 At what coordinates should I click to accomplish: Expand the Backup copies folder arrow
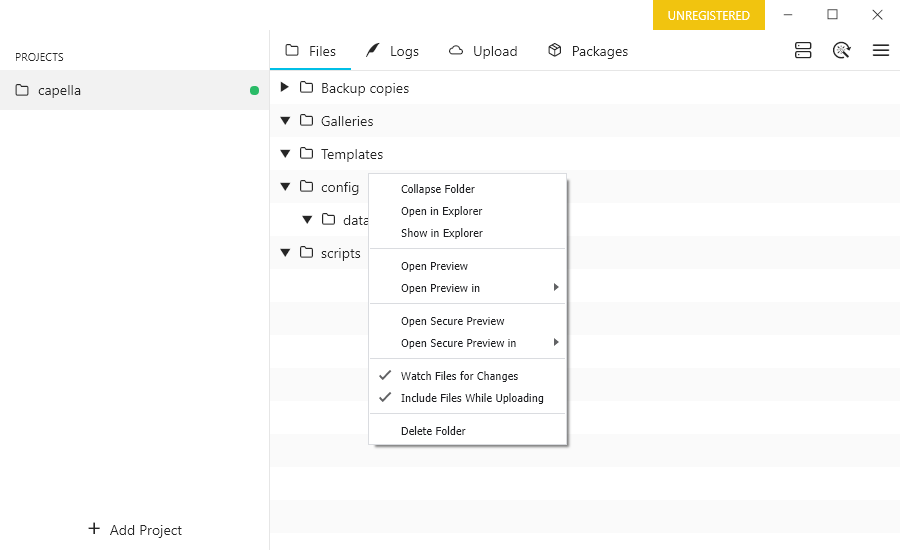point(285,88)
